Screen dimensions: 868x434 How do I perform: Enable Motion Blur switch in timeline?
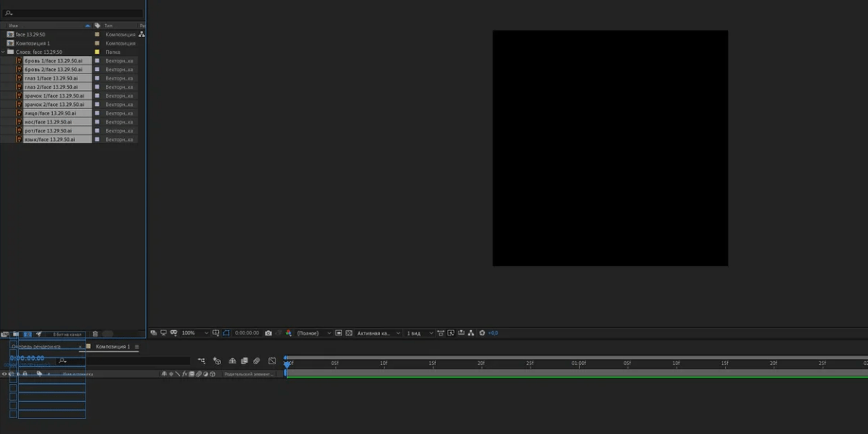pos(257,361)
